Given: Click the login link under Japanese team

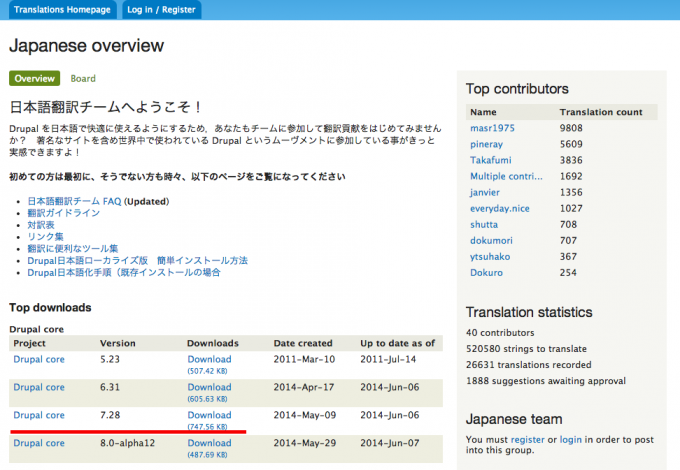Looking at the screenshot, I should [x=571, y=439].
